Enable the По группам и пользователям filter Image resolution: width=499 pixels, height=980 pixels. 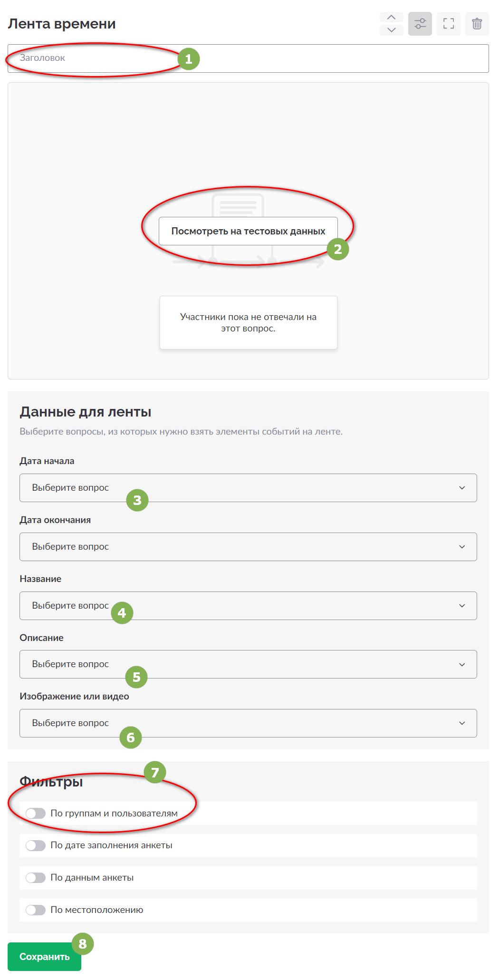[36, 814]
